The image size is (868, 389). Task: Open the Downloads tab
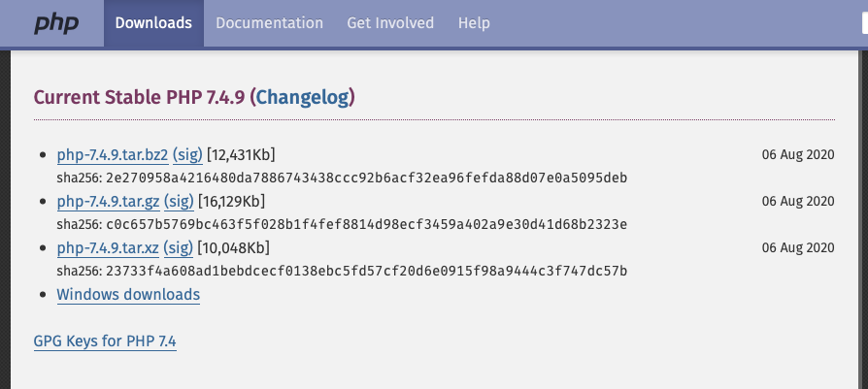[x=153, y=23]
